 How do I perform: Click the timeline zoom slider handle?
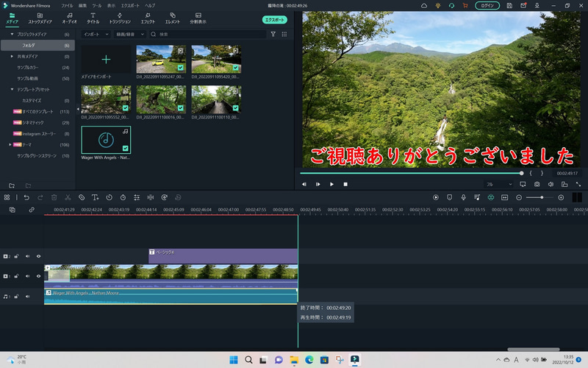coord(542,197)
